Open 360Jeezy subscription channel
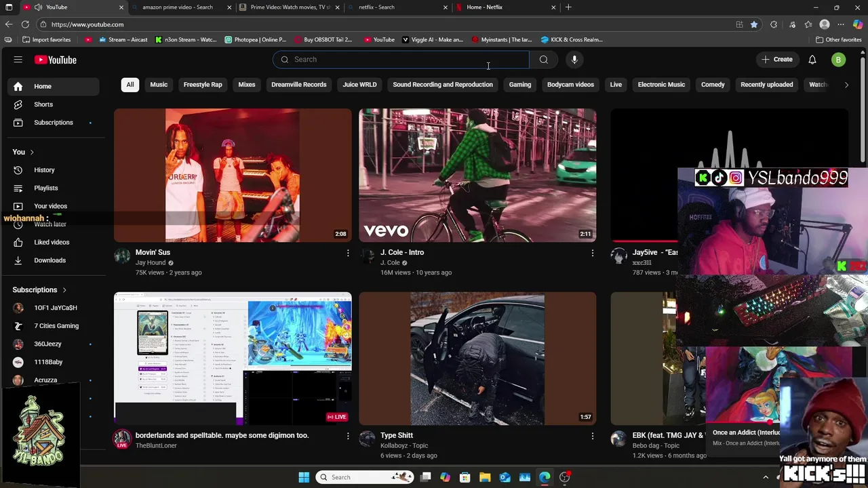 53,344
